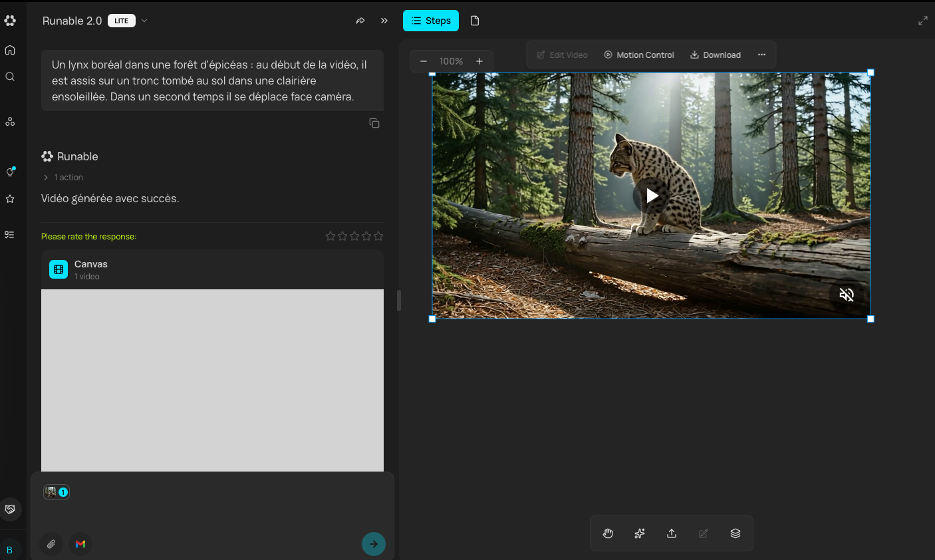Open the more options ellipsis menu
This screenshot has width=935, height=560.
tap(762, 55)
